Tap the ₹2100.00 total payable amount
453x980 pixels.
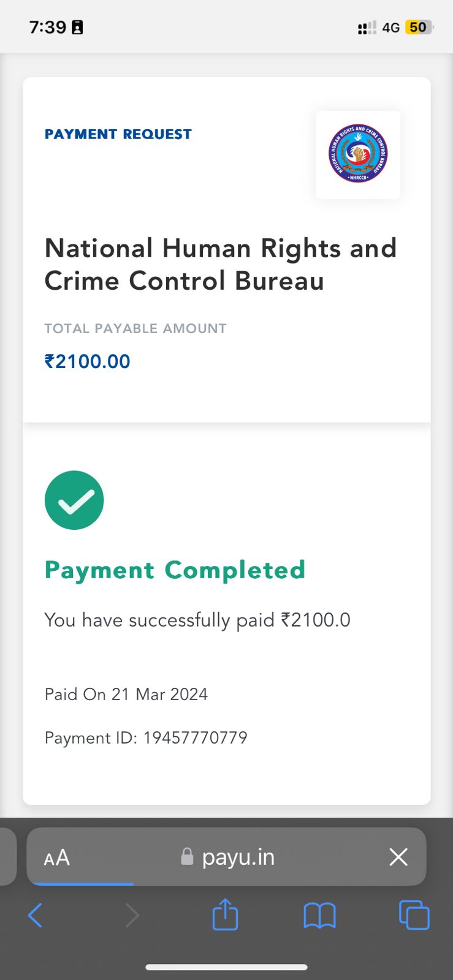pos(87,361)
